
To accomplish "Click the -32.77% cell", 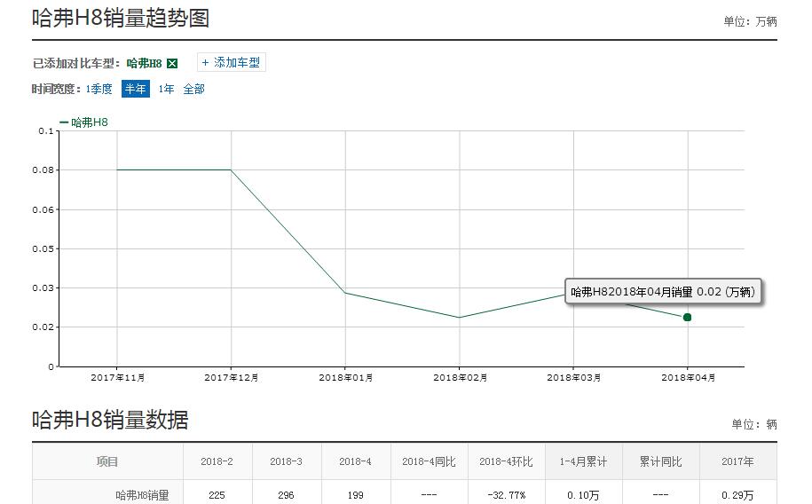I will [506, 495].
